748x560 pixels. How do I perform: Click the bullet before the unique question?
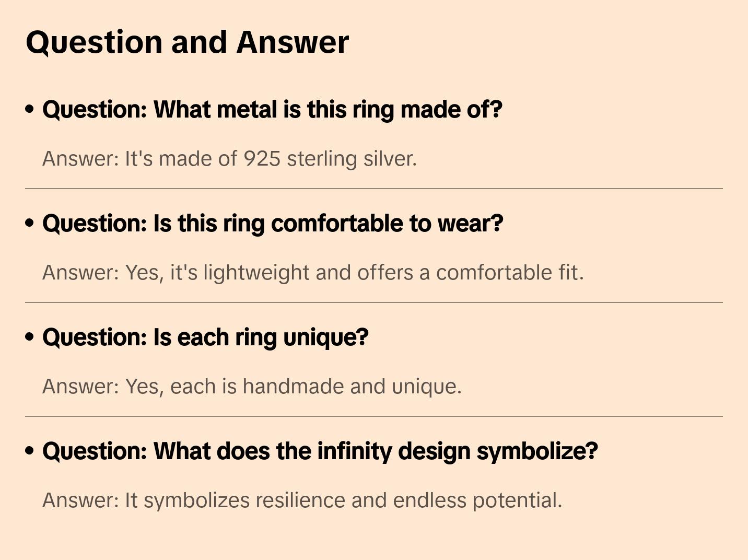[30, 337]
